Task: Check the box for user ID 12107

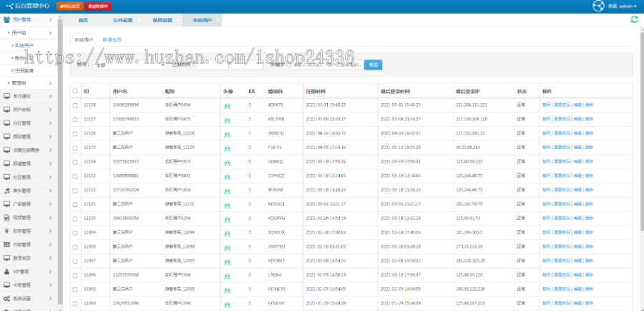Action: pos(75,119)
